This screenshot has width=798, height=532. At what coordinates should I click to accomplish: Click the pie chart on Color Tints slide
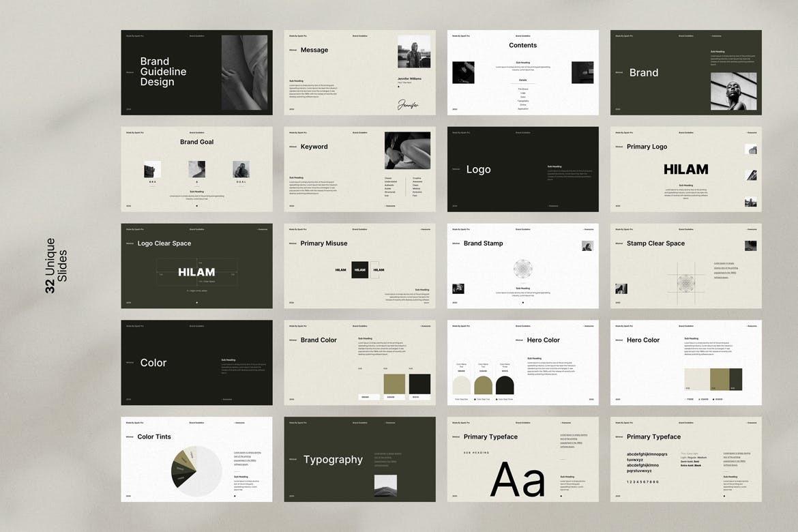tap(196, 468)
